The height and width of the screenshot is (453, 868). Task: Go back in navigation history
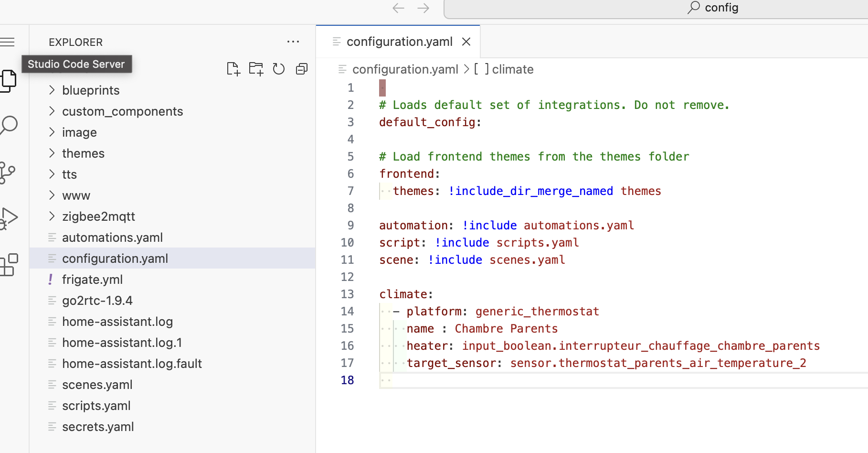(x=398, y=8)
